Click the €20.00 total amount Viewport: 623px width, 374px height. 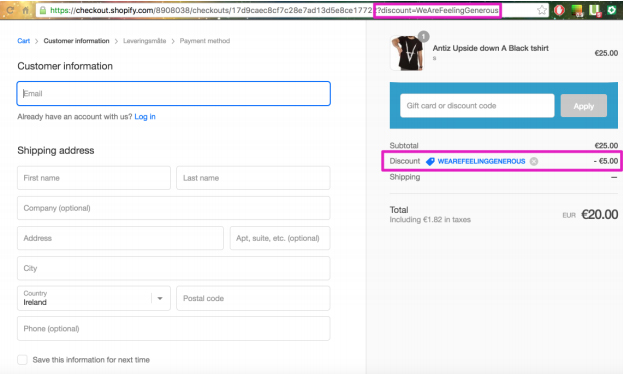pyautogui.click(x=600, y=215)
